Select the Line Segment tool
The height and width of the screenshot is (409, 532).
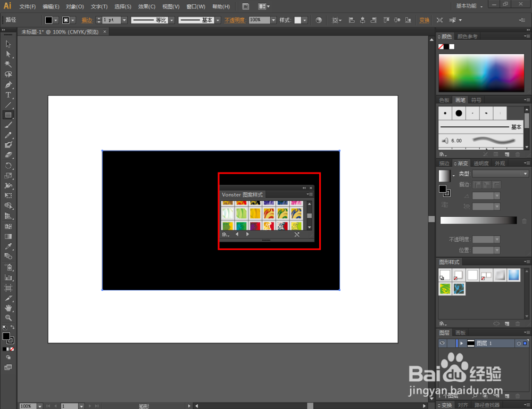tap(8, 105)
